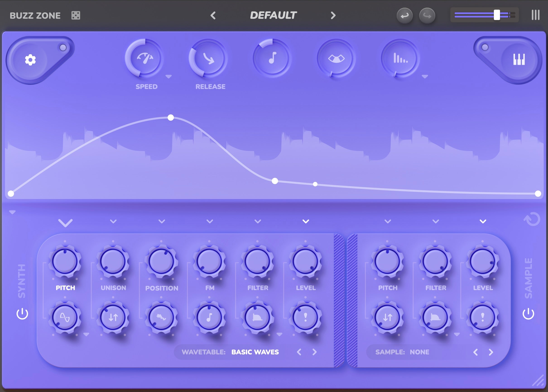This screenshot has width=548, height=392.
Task: Click the master volume slider handle
Action: [x=497, y=15]
